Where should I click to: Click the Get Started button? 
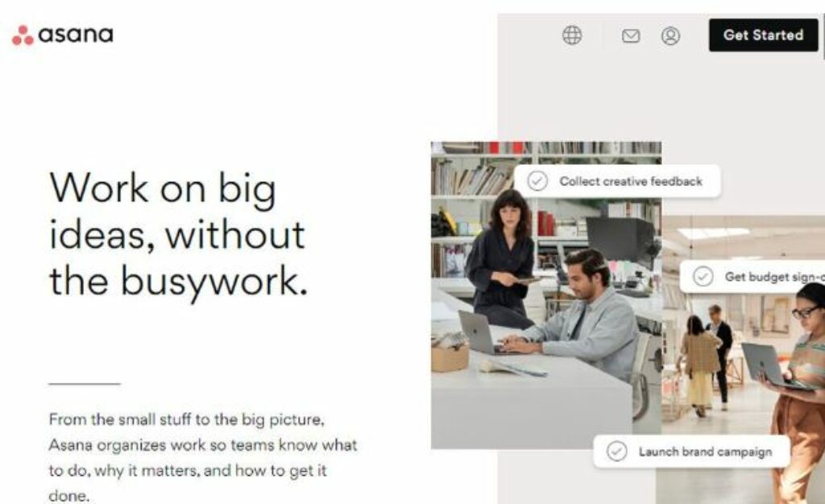click(x=764, y=35)
